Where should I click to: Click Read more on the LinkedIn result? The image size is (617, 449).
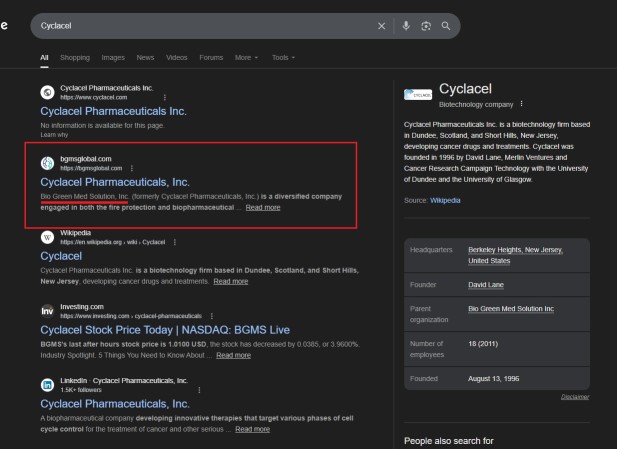pyautogui.click(x=253, y=429)
